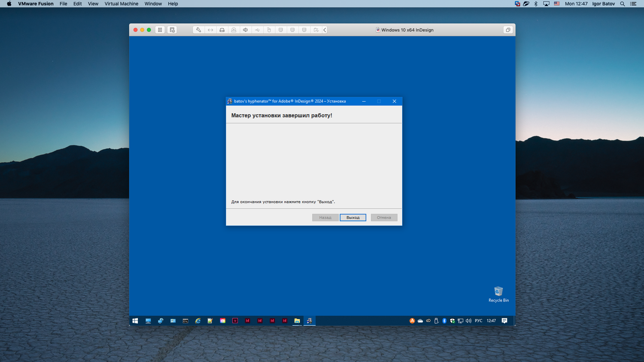
Task: Open the Virtual Machine menu
Action: point(122,4)
